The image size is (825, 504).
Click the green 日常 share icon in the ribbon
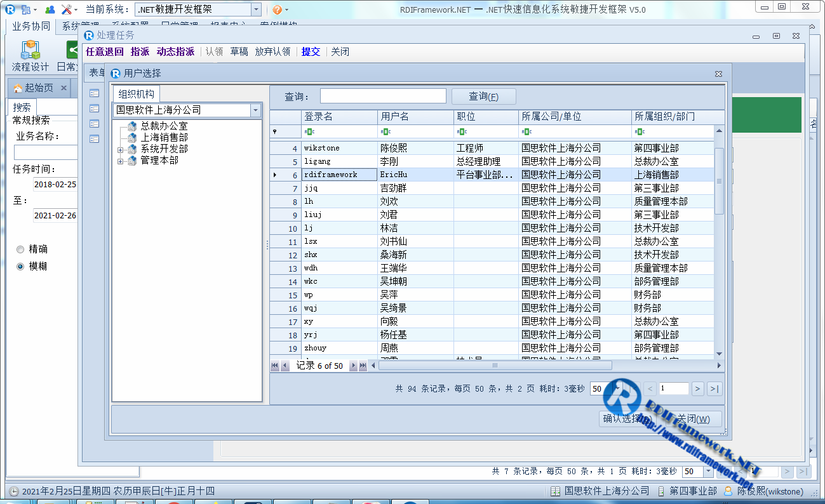(x=73, y=50)
